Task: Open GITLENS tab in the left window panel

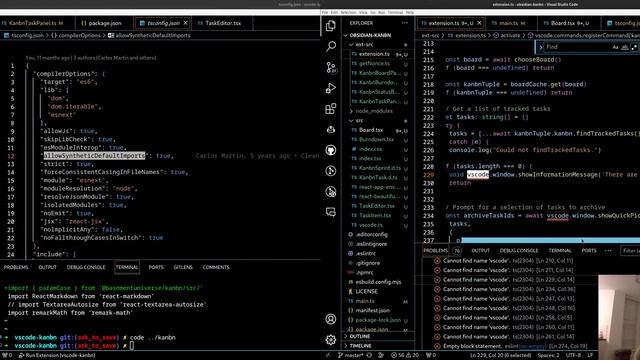Action: click(x=183, y=267)
